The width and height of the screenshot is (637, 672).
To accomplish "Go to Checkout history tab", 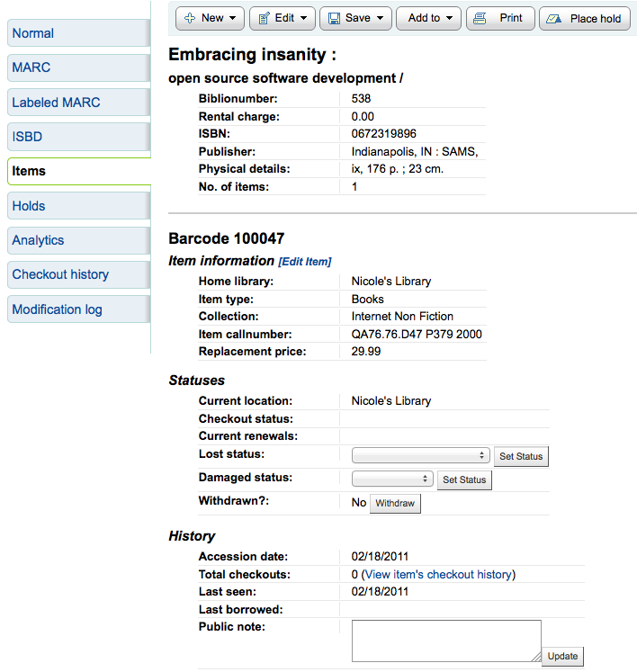I will click(x=77, y=274).
